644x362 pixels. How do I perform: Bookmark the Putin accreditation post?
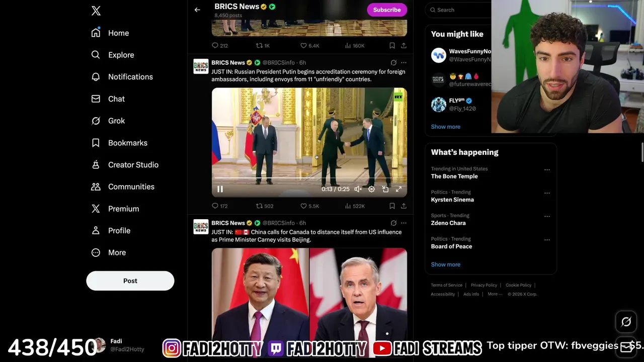392,206
